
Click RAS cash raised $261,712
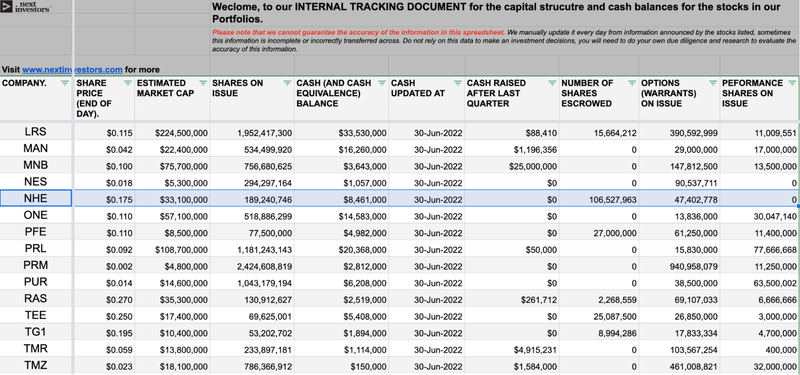(x=539, y=300)
